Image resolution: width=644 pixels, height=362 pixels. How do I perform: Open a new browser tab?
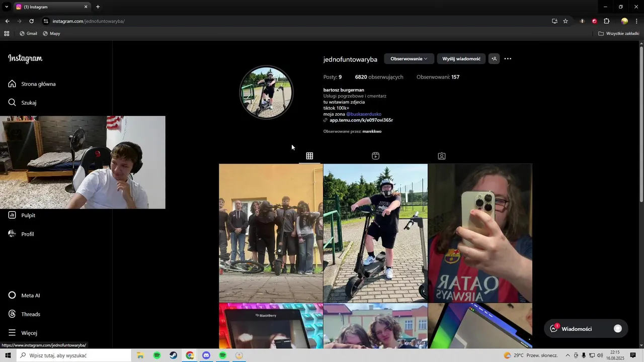(98, 7)
